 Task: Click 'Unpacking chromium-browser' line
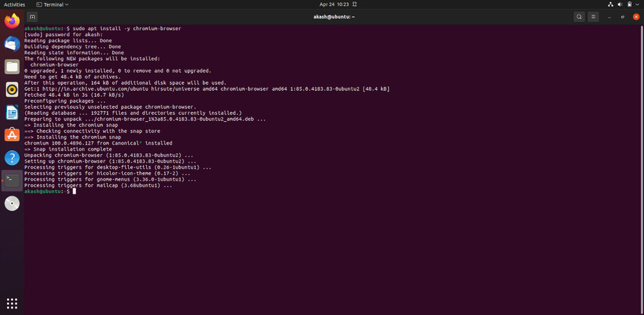pos(109,155)
